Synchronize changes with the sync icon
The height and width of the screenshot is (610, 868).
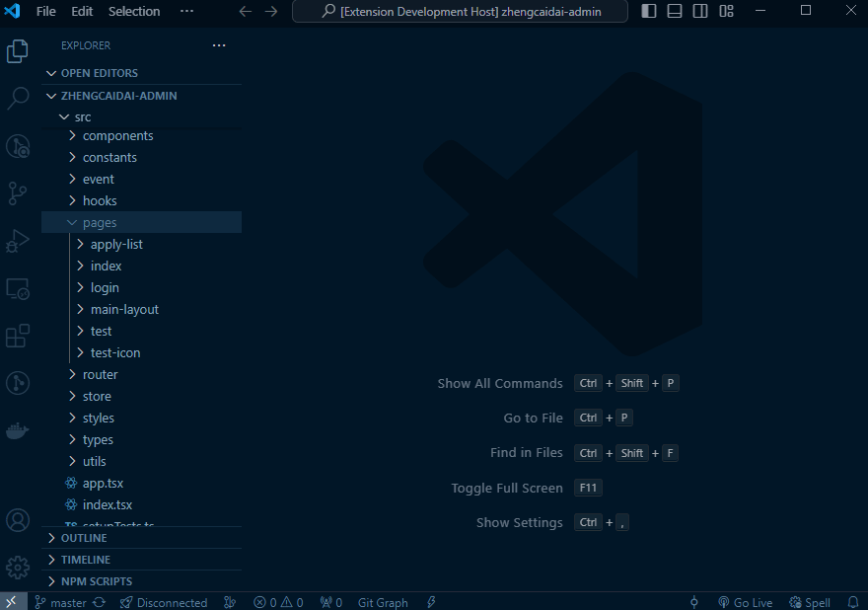pos(99,602)
